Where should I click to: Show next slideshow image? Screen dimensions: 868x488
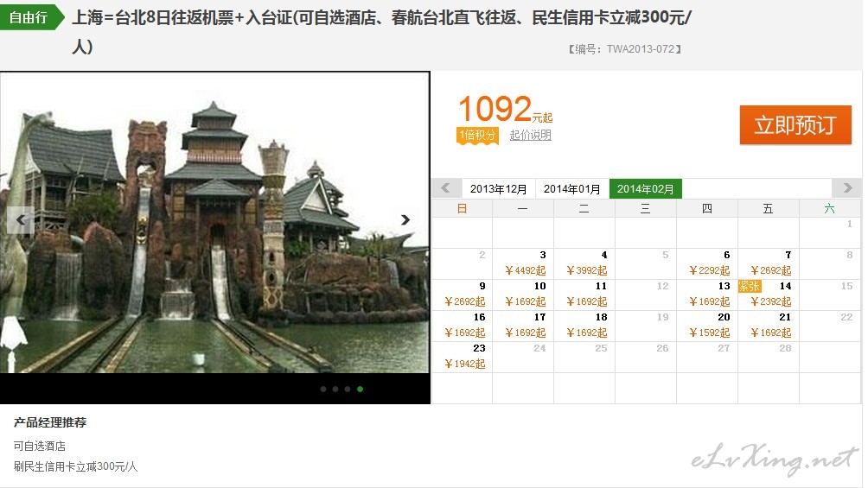point(405,219)
